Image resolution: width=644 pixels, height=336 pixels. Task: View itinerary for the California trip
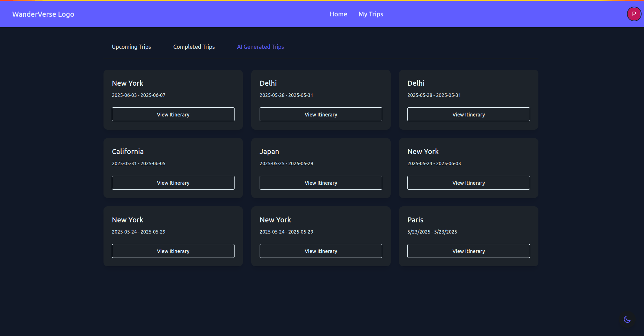click(173, 183)
